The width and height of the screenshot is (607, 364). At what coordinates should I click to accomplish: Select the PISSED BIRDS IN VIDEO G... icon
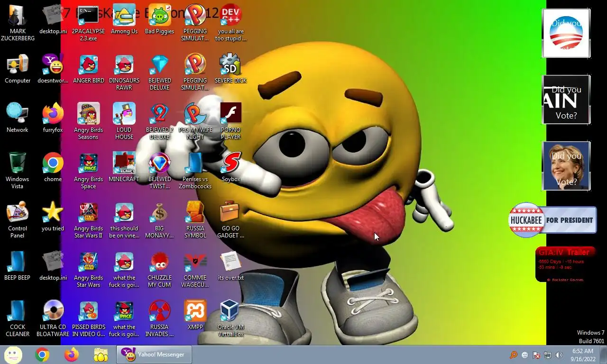[x=89, y=318]
